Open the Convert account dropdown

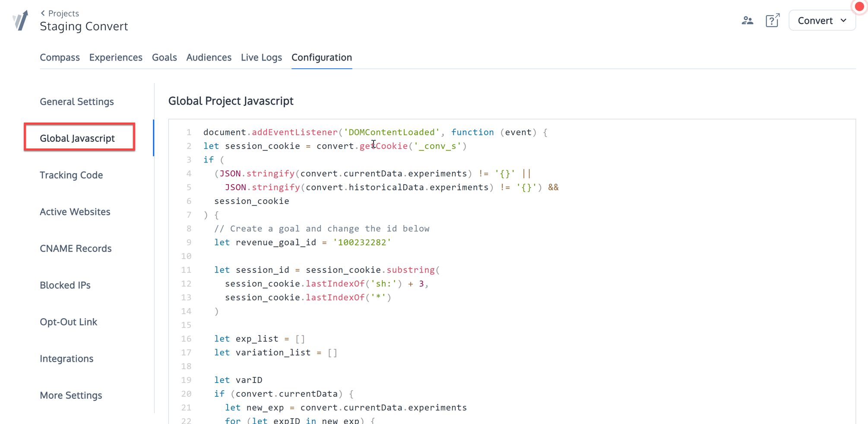[x=822, y=20]
